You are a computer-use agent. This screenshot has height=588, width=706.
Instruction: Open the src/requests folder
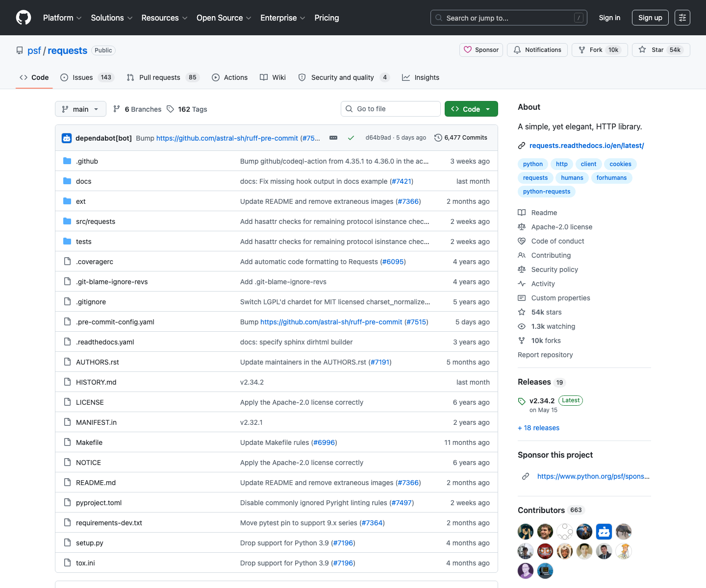pyautogui.click(x=96, y=221)
